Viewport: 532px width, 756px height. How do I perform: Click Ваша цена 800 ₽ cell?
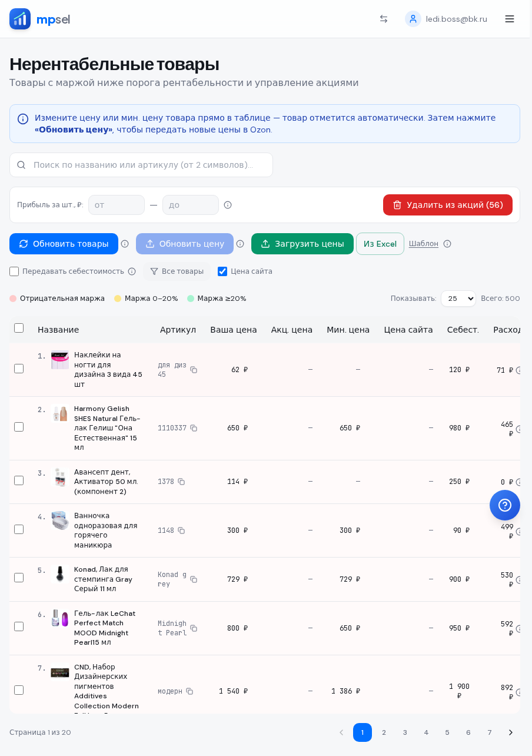237,628
